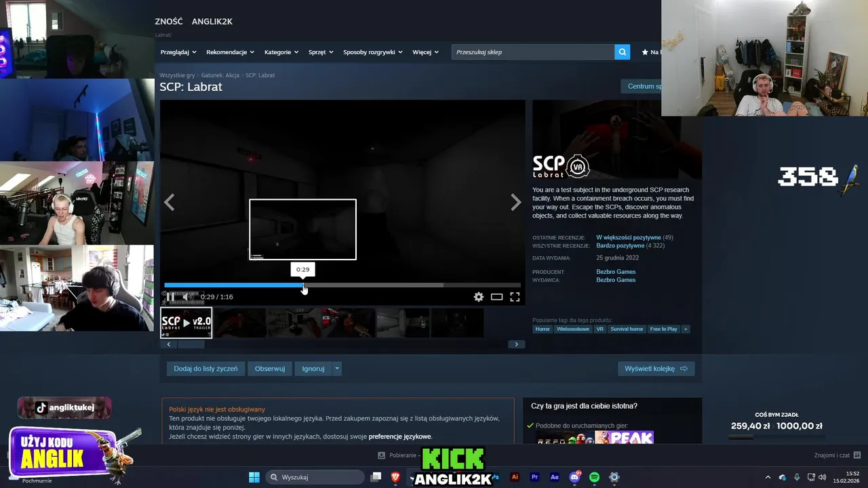Open Spotify from the taskbar
This screenshot has width=868, height=488.
595,477
